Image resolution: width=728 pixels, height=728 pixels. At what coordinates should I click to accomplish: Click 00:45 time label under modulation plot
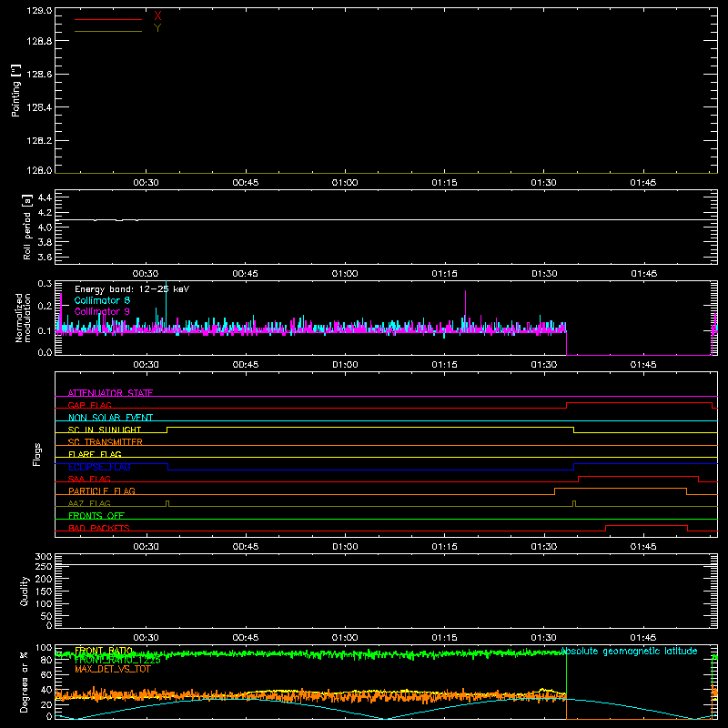[x=246, y=365]
